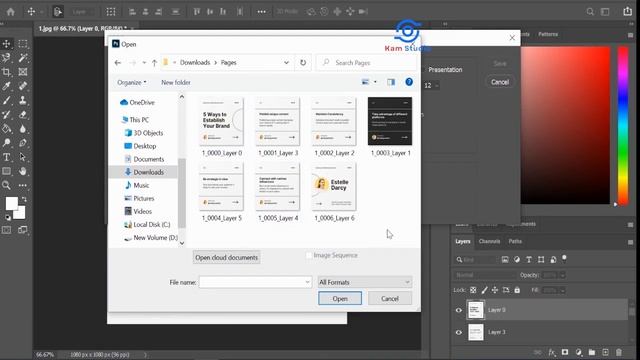640x360 pixels.
Task: Toggle visibility of Layer 3
Action: coord(459,332)
